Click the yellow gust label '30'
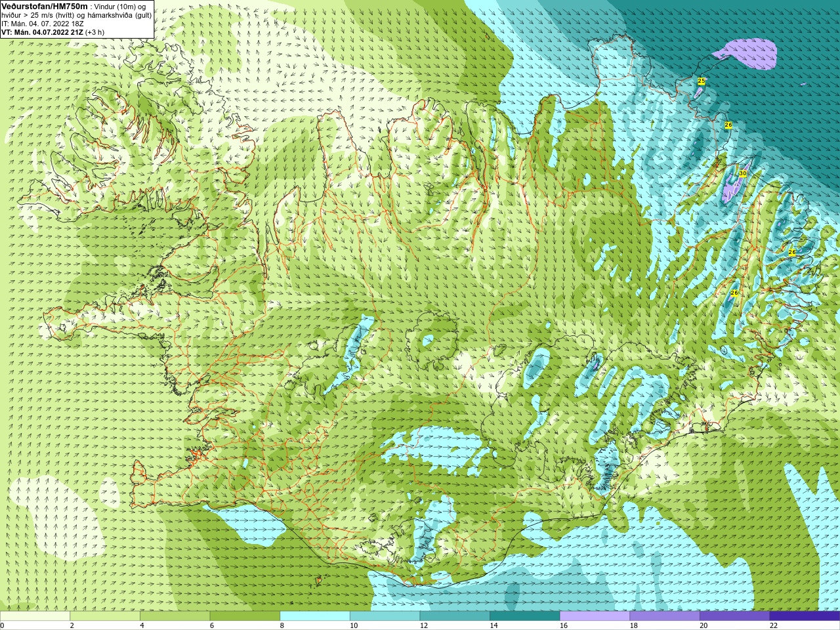Image resolution: width=840 pixels, height=630 pixels. pos(742,173)
